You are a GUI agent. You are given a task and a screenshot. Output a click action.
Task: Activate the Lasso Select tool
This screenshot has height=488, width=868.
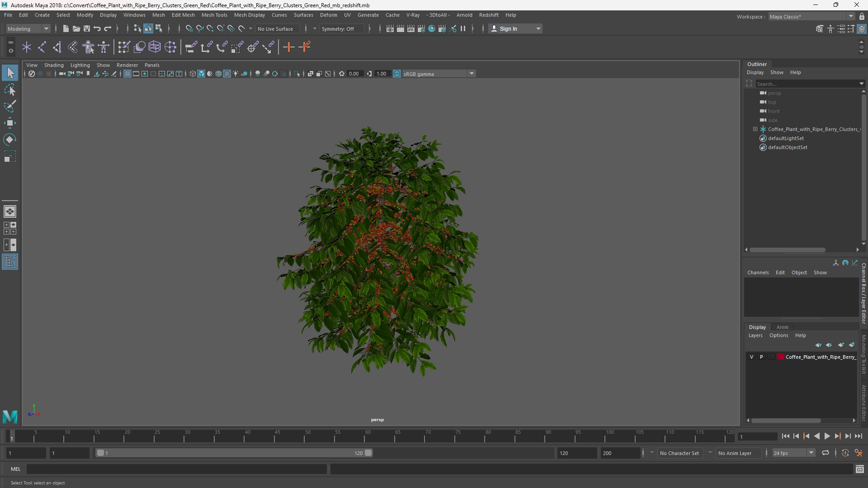[x=10, y=89]
